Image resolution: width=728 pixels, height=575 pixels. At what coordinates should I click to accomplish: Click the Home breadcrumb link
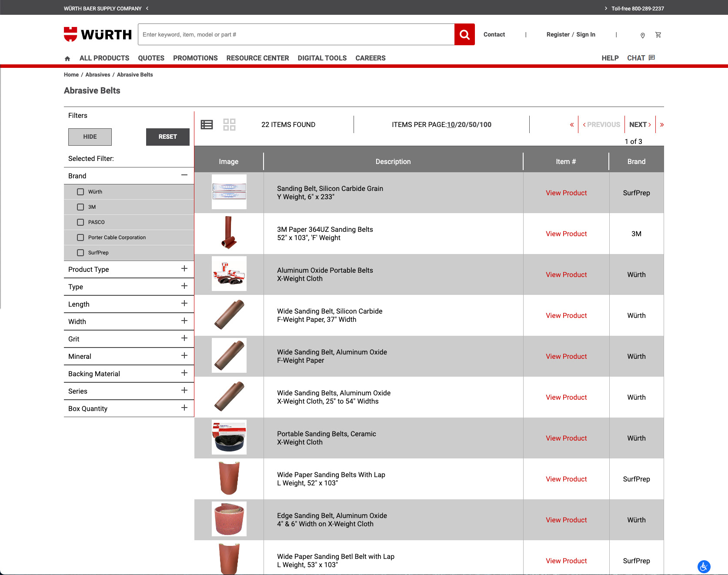click(71, 75)
